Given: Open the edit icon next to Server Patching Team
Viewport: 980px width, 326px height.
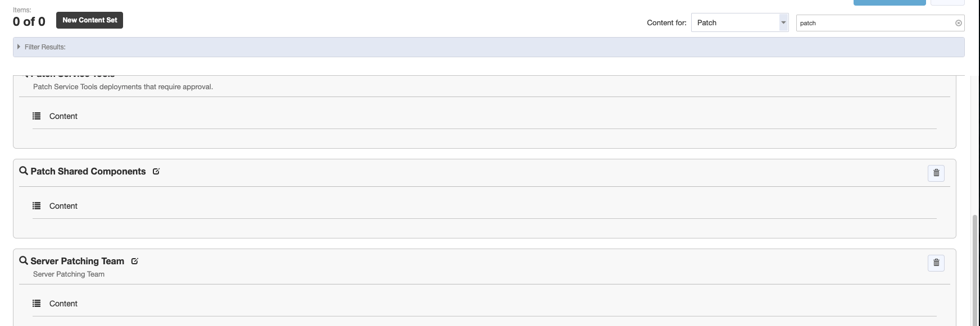Looking at the screenshot, I should 134,260.
